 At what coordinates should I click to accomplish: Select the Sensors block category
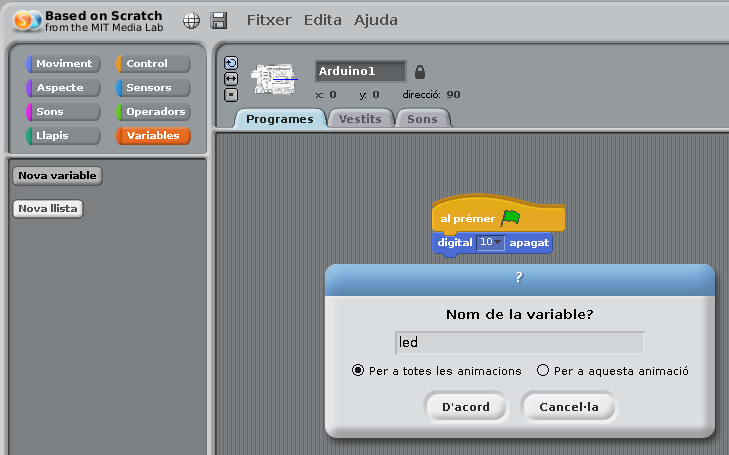[x=153, y=88]
